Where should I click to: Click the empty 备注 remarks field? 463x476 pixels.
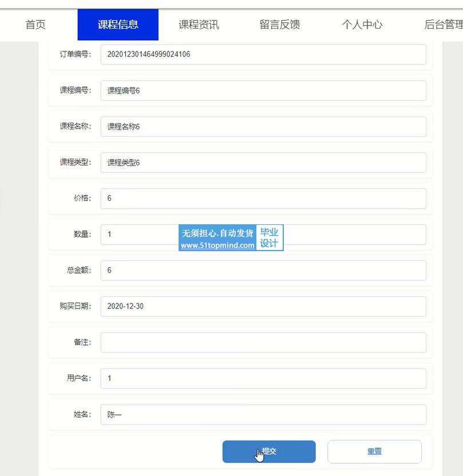click(263, 343)
